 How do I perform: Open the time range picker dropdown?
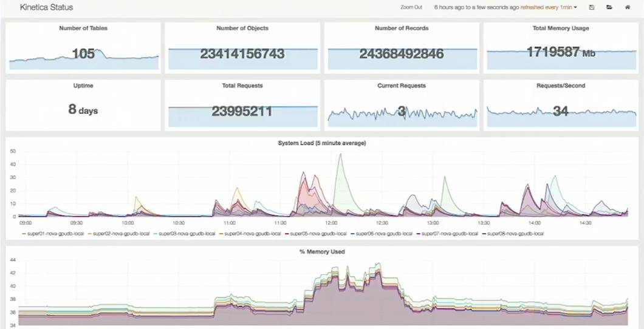505,7
